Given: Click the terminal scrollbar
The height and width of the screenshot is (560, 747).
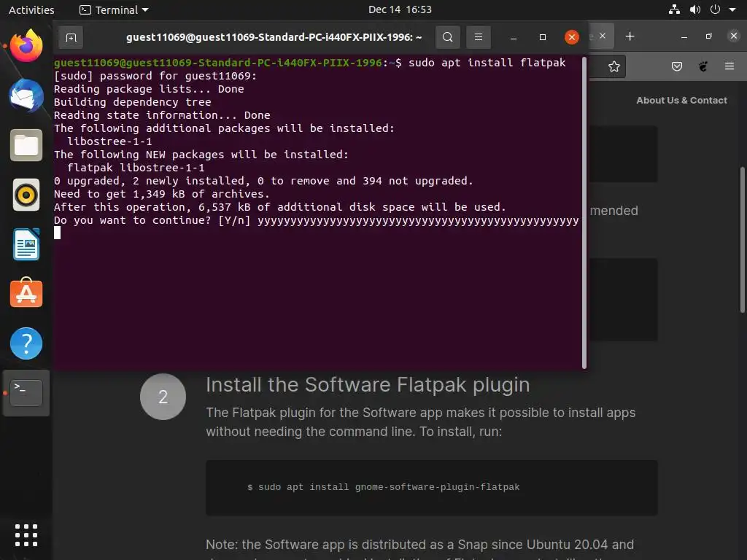Looking at the screenshot, I should pyautogui.click(x=584, y=212).
